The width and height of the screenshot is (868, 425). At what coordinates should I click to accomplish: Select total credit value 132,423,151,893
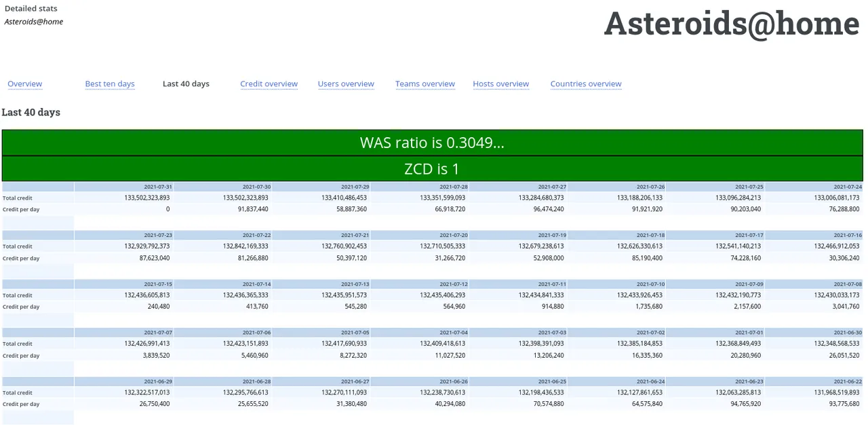coord(245,344)
